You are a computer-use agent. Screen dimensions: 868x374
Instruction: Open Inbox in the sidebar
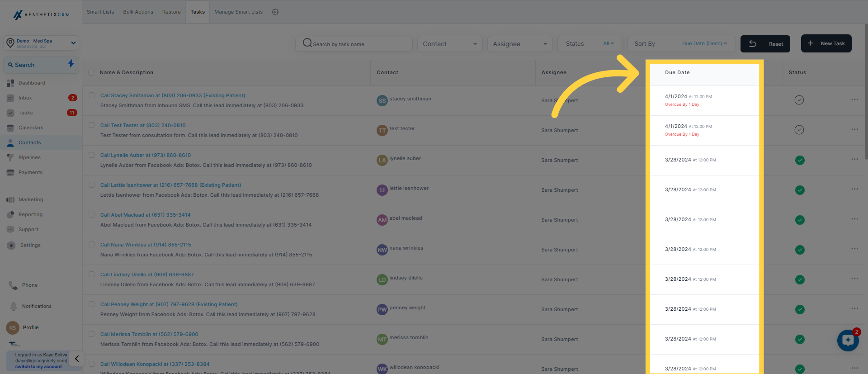point(25,98)
